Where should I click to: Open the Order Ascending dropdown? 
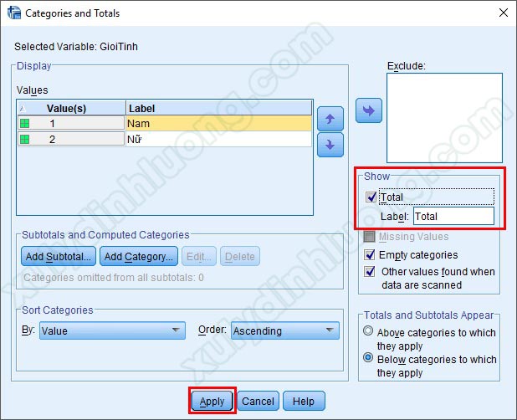(285, 330)
